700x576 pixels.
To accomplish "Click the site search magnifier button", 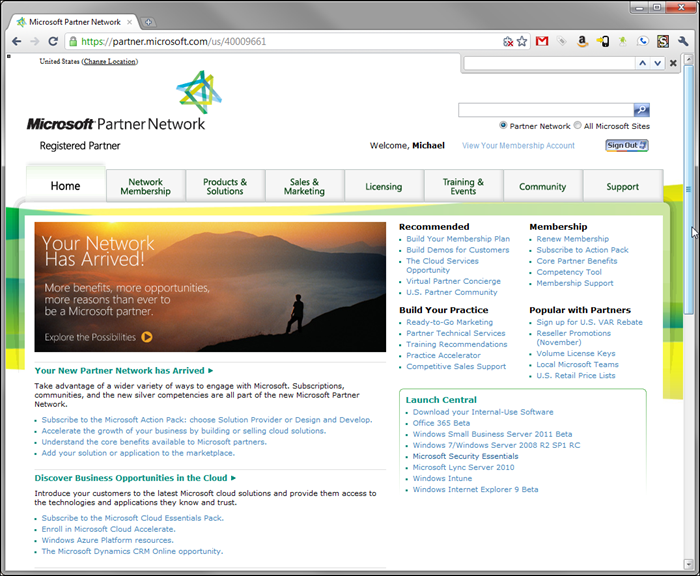I will 642,110.
